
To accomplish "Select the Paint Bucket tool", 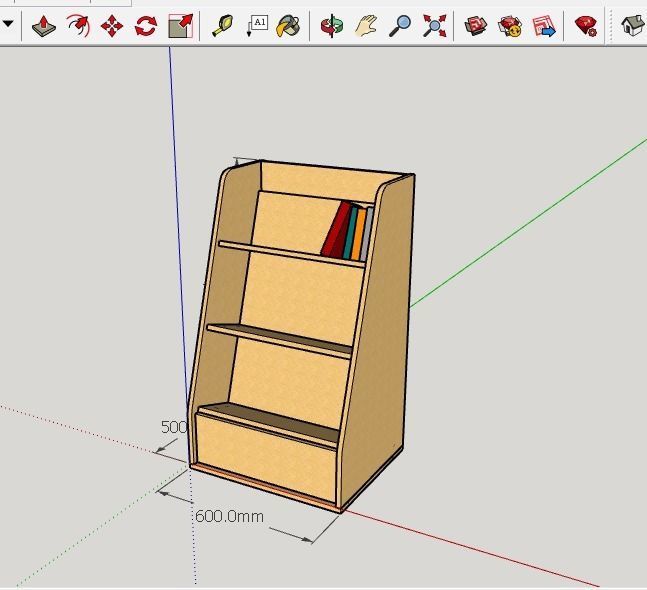I will (x=288, y=26).
